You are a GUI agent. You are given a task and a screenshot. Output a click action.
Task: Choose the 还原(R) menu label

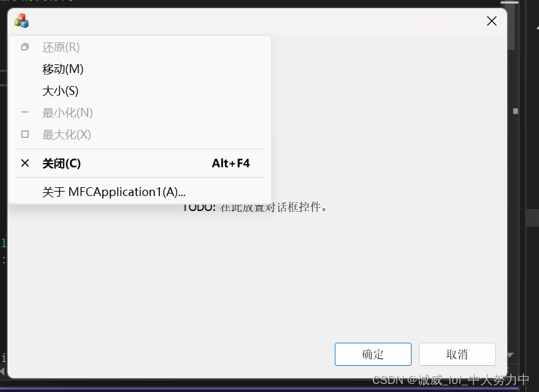pyautogui.click(x=61, y=47)
